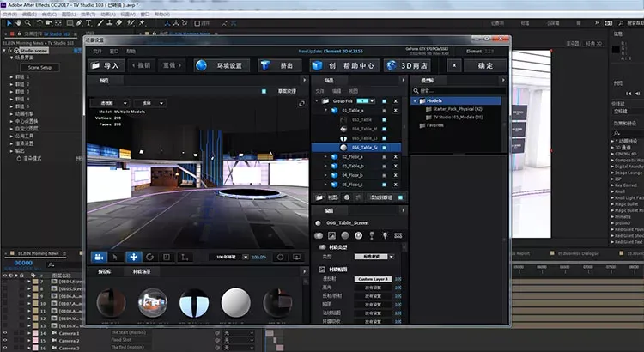
Task: Click the 确定 confirm button
Action: point(485,65)
